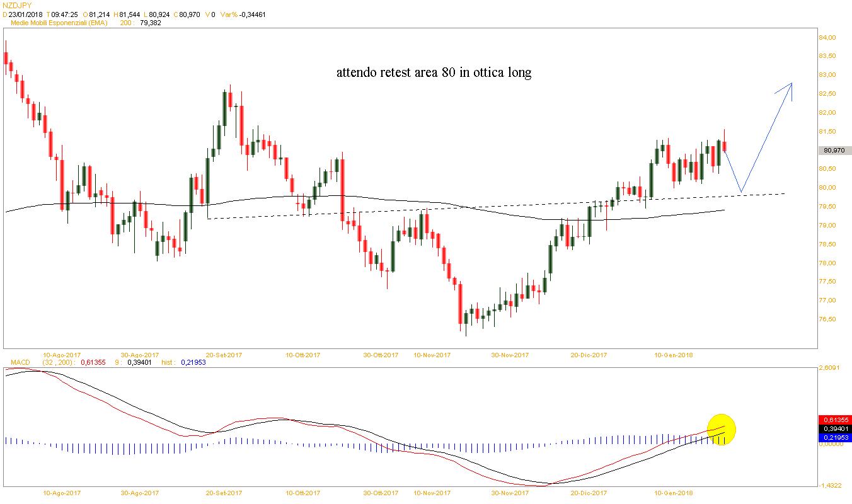
Task: Select the blue histogram value label 0,21953
Action: 834,437
